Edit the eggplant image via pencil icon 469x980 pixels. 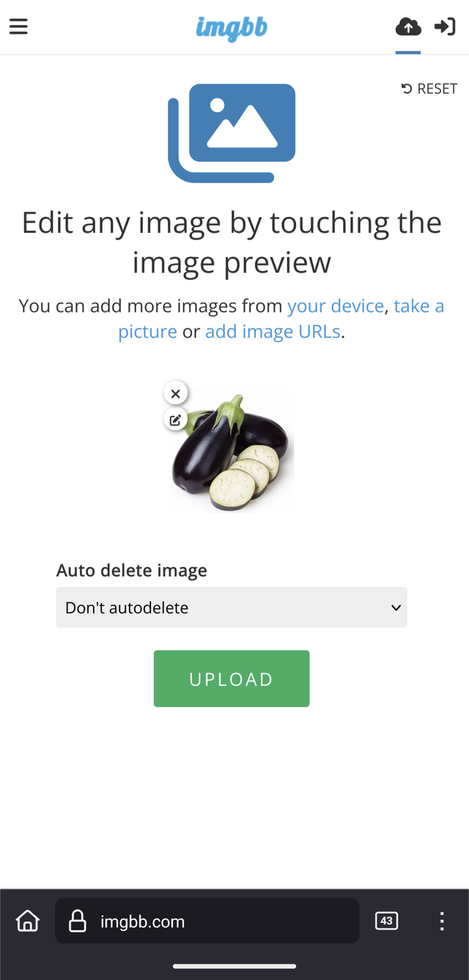coord(175,420)
